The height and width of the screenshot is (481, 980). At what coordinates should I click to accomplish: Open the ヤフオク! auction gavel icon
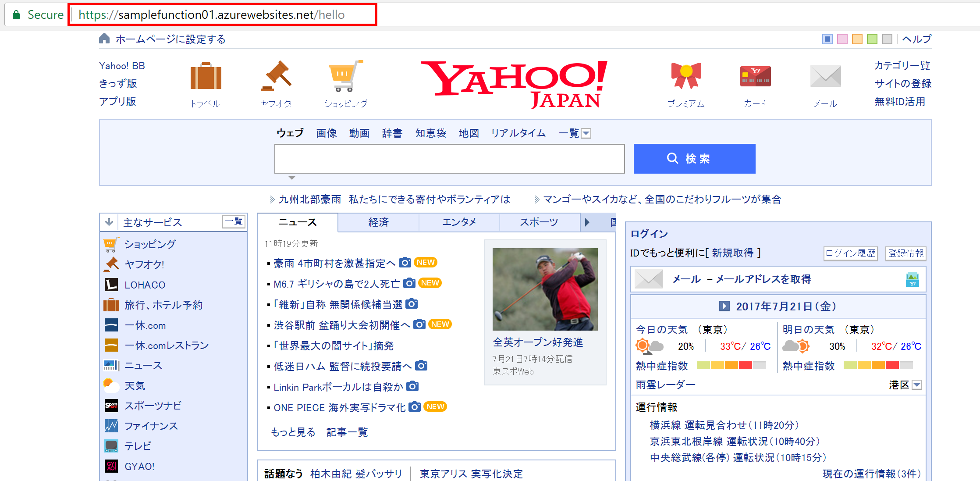(x=276, y=76)
